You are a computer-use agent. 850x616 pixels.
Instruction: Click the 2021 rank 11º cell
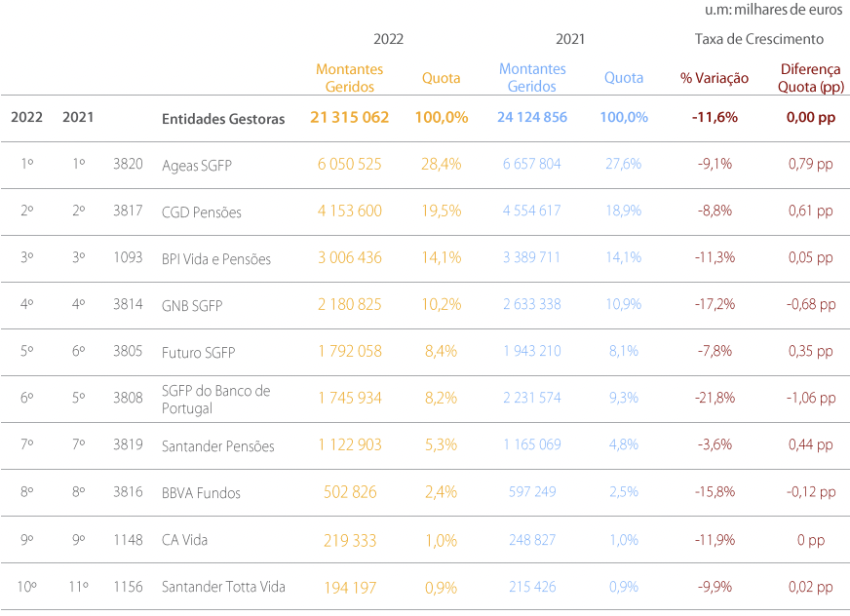(x=78, y=586)
